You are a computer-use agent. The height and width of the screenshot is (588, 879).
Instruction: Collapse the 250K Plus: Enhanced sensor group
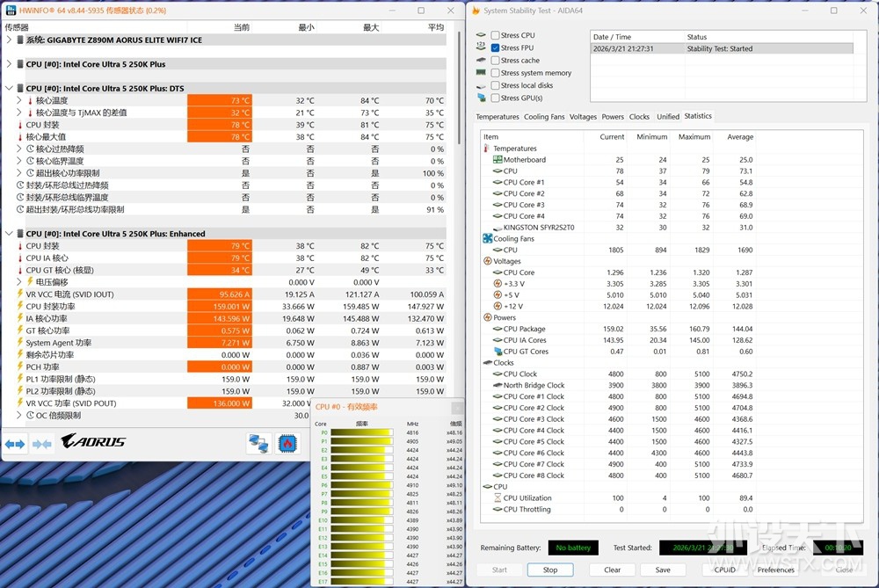pyautogui.click(x=9, y=234)
